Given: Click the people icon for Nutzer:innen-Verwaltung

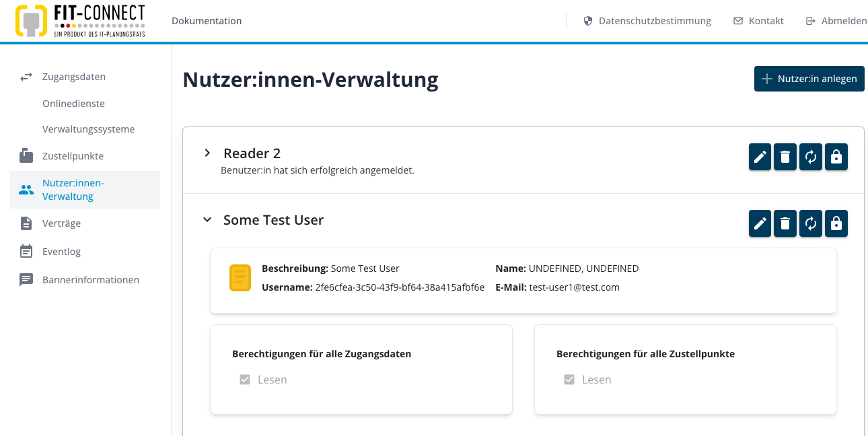Looking at the screenshot, I should [x=26, y=190].
